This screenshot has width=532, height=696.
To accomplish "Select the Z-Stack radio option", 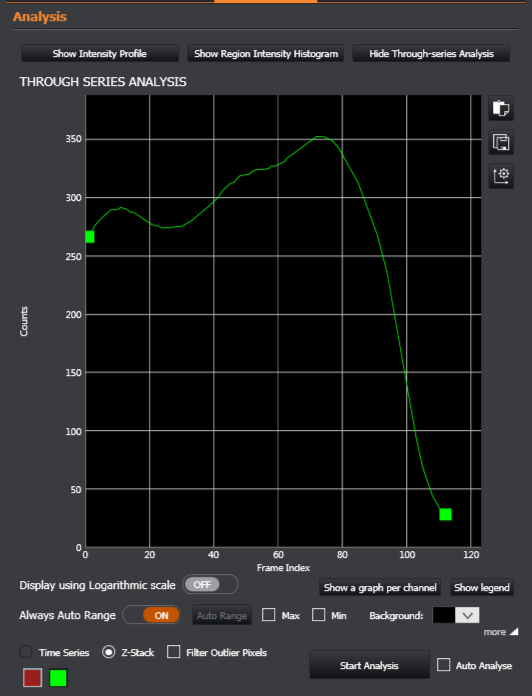I will (109, 652).
